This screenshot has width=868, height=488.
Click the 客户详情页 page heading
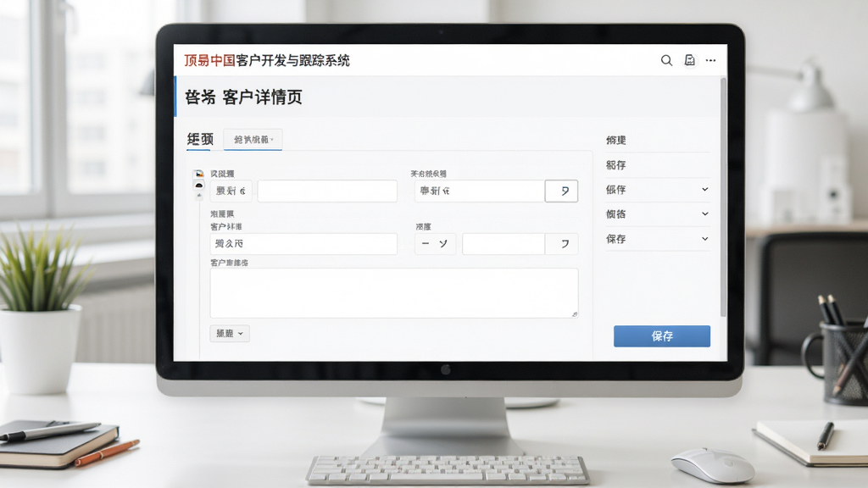[263, 97]
